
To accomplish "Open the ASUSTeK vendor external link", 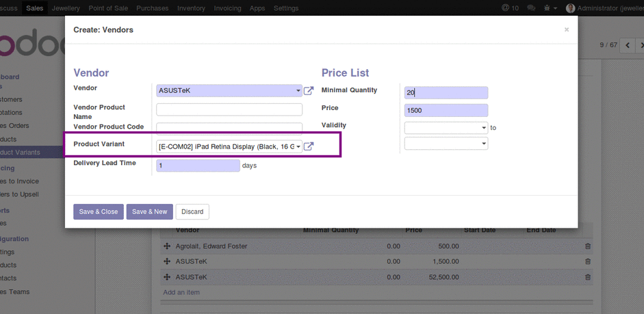I will pyautogui.click(x=309, y=91).
